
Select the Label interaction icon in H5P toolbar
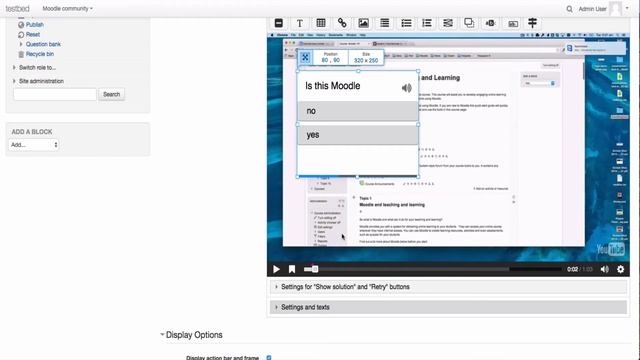[x=279, y=23]
